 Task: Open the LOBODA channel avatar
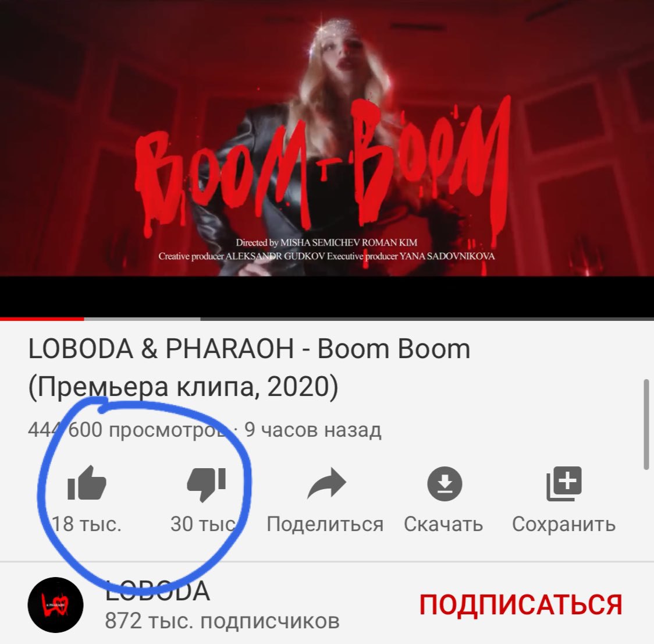point(55,605)
